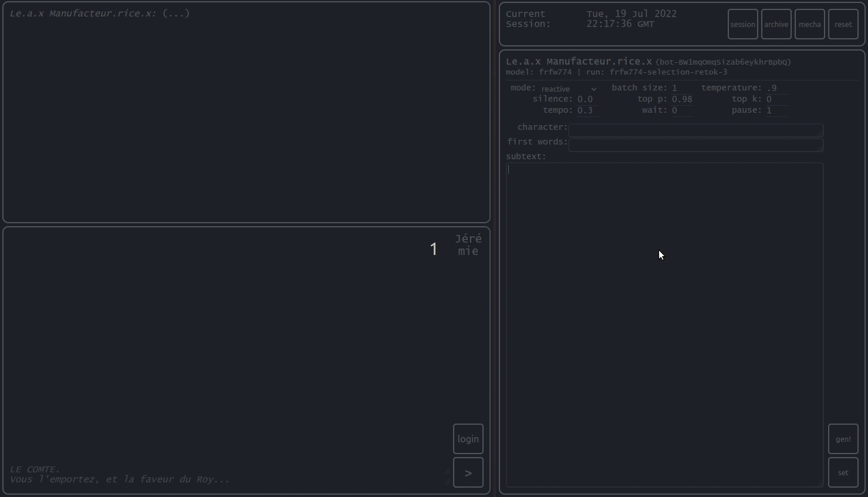Open the mecha button
Screen dimensions: 868x497
809,24
